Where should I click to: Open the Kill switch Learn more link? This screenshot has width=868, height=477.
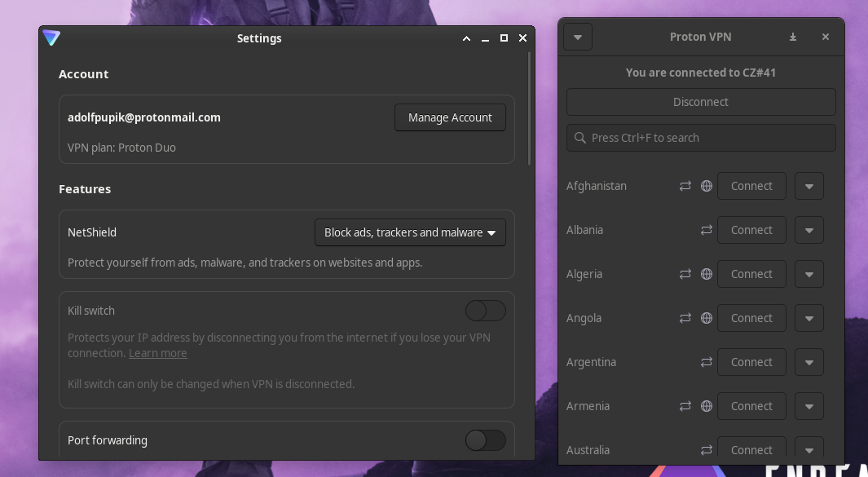(x=157, y=353)
